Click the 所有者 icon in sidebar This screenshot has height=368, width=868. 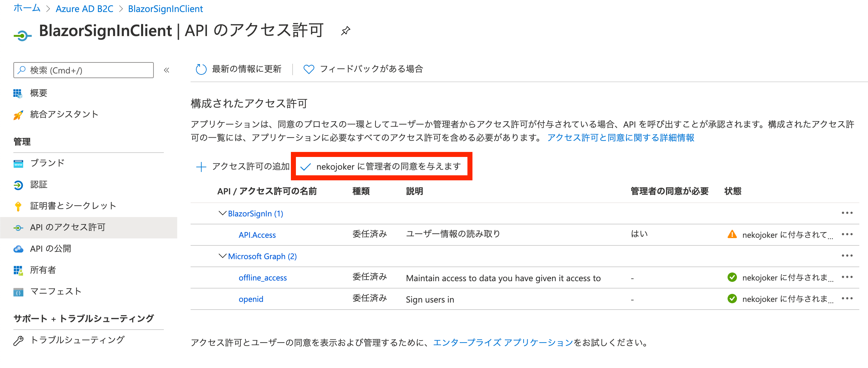tap(18, 270)
